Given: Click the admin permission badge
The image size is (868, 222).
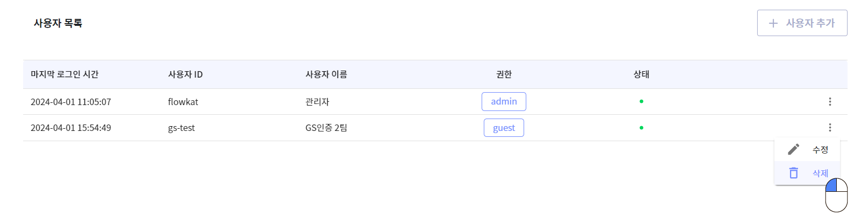Looking at the screenshot, I should pyautogui.click(x=504, y=101).
